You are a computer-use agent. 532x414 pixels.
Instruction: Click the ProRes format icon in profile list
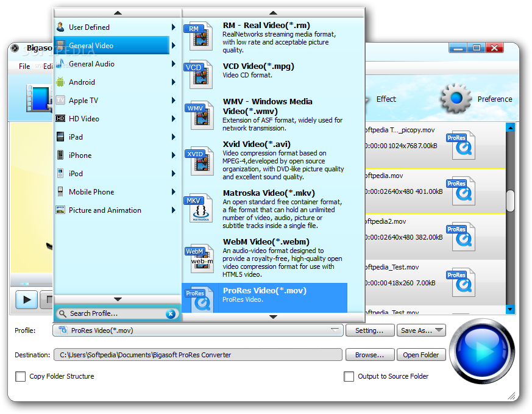click(199, 299)
